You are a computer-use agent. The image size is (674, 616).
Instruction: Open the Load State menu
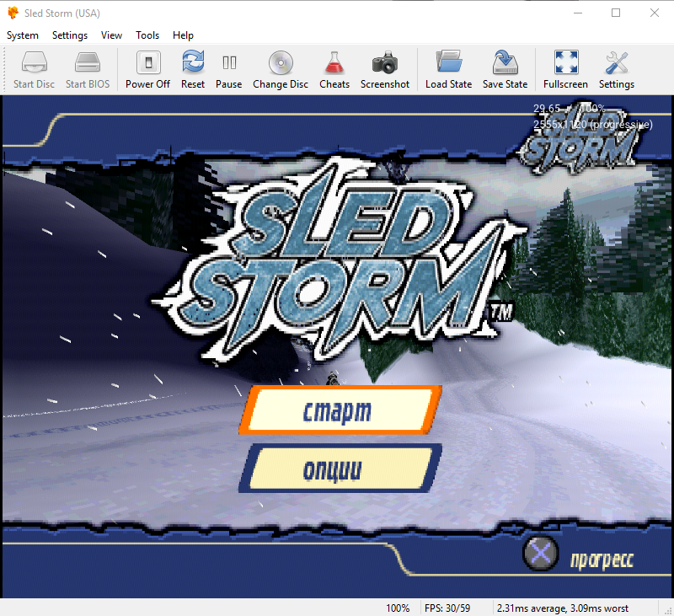point(449,70)
